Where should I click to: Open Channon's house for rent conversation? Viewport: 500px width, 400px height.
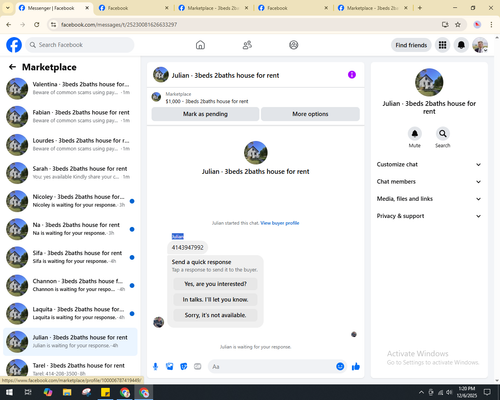(70, 285)
